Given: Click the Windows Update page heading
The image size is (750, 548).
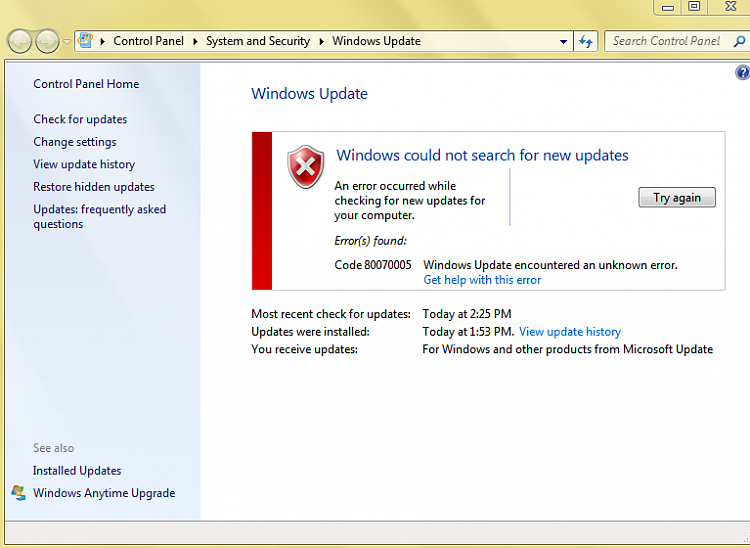Looking at the screenshot, I should [x=309, y=94].
